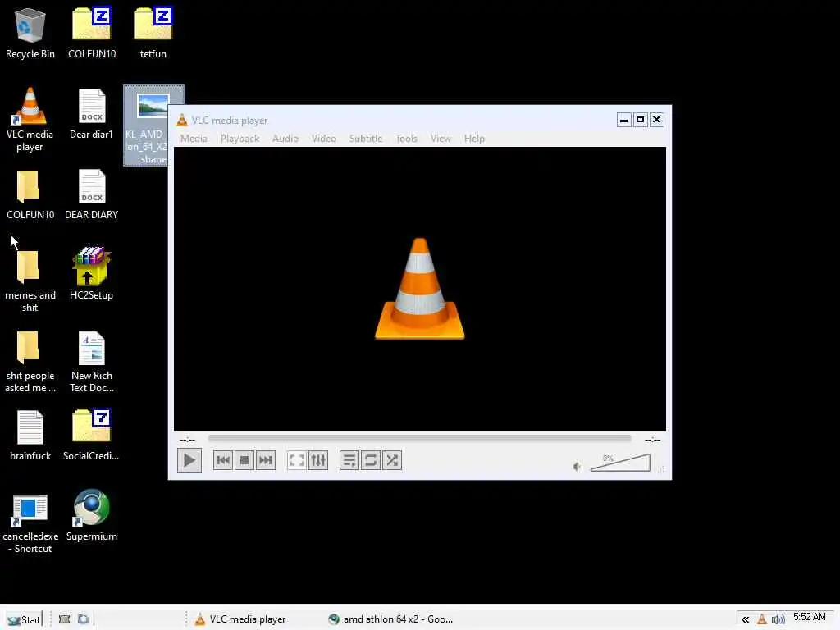Open the Tools menu
840x630 pixels.
[x=406, y=138]
